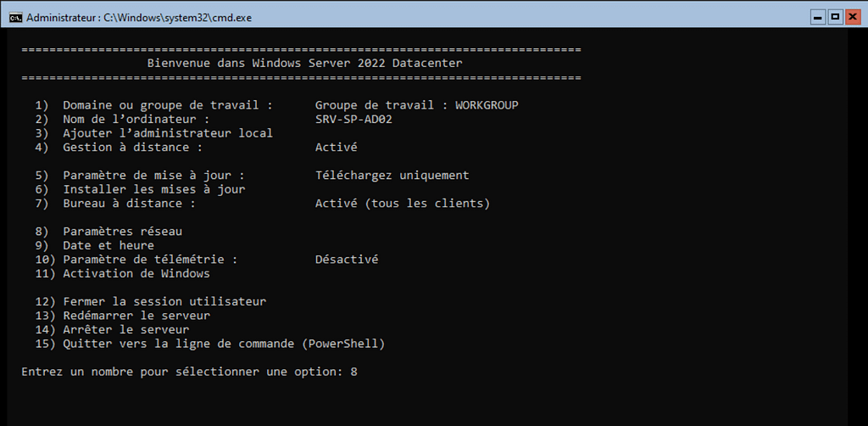Click the 'Domaine ou groupe de travail' line
The height and width of the screenshot is (426, 868).
point(167,105)
